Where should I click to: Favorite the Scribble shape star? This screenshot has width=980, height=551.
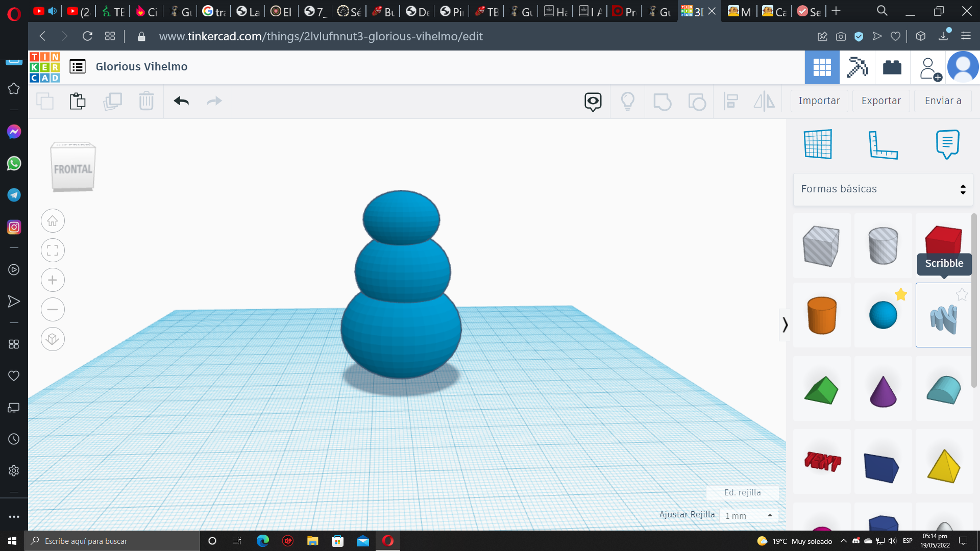[962, 294]
